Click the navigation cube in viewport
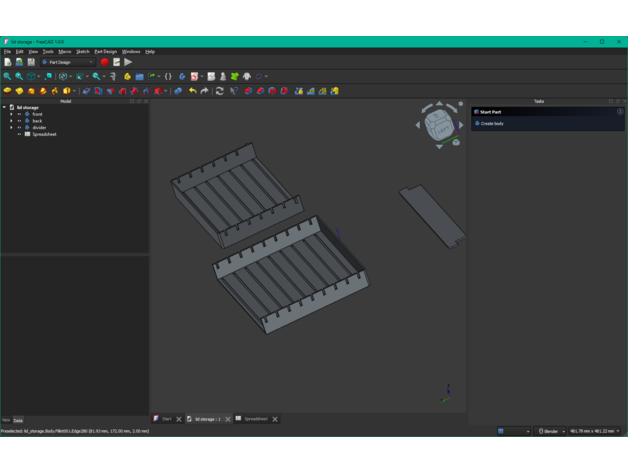The image size is (628, 472). pos(438,124)
